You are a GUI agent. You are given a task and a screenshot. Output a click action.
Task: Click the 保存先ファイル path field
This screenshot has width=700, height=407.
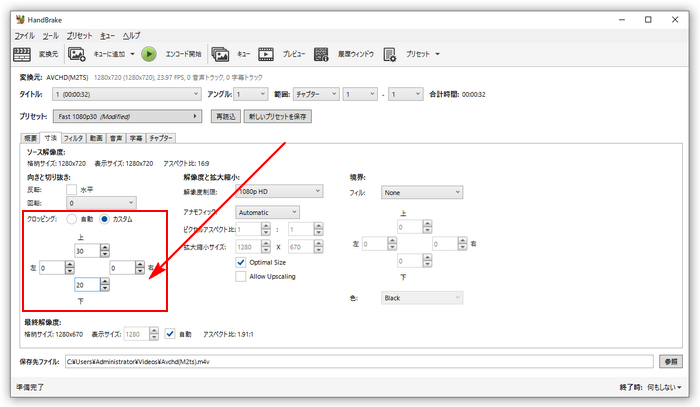(x=359, y=361)
